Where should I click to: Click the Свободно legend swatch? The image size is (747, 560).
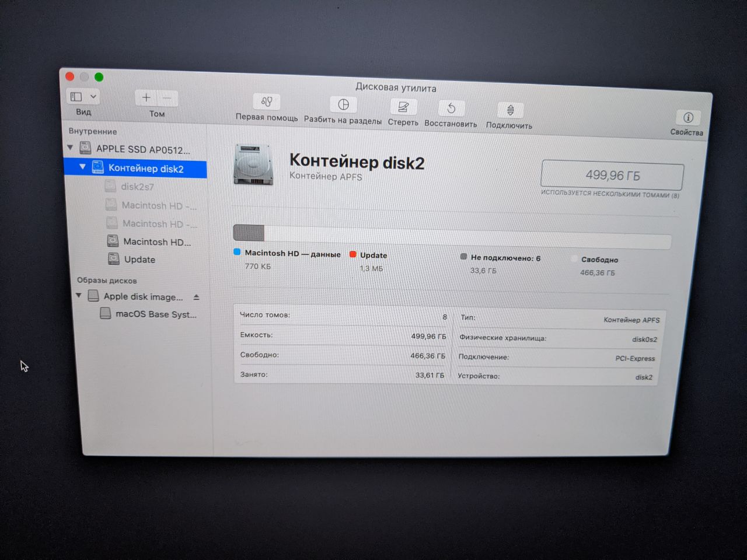(574, 258)
